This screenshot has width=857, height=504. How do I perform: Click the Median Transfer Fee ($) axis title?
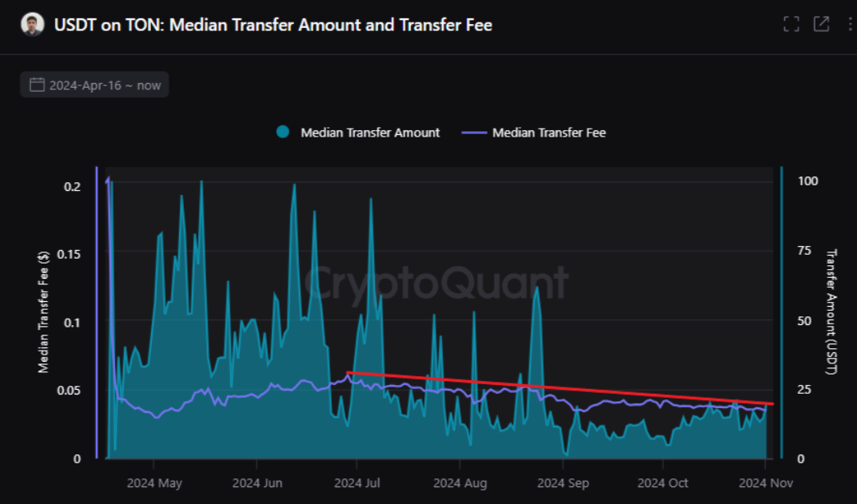click(x=45, y=312)
